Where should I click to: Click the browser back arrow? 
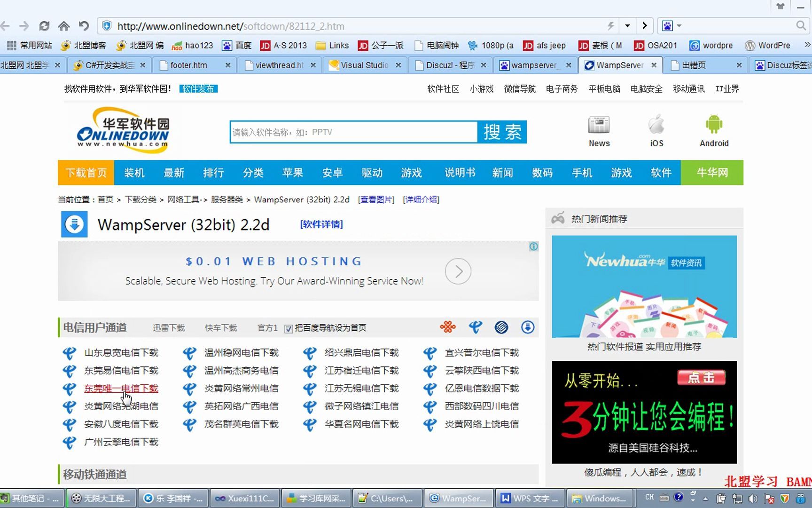(5, 26)
